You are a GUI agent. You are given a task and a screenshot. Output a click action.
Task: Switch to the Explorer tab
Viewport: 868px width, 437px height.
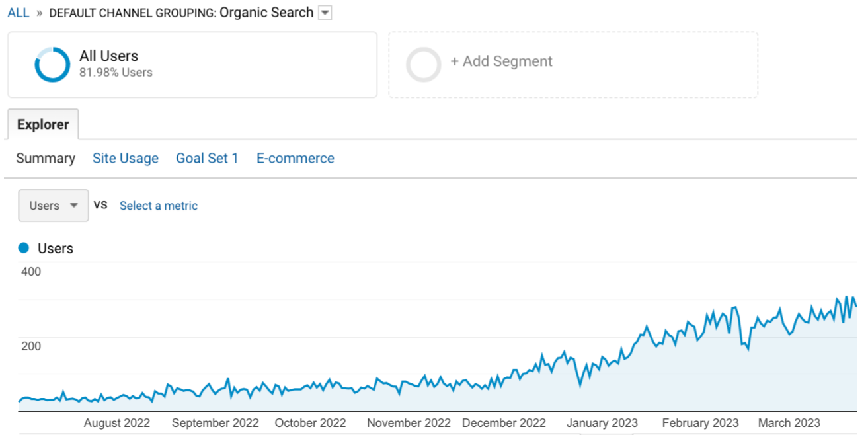tap(43, 124)
